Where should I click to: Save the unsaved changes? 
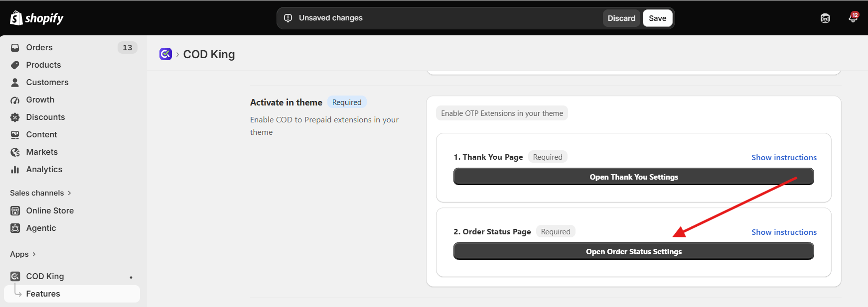tap(658, 18)
